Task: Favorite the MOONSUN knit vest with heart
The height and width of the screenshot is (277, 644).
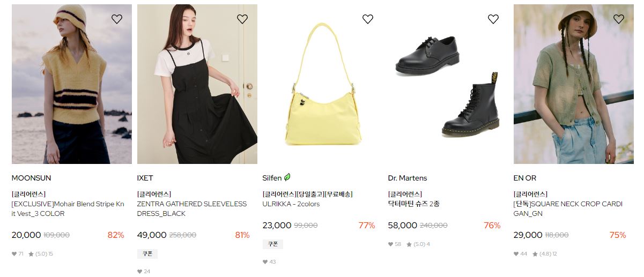Action: (117, 19)
